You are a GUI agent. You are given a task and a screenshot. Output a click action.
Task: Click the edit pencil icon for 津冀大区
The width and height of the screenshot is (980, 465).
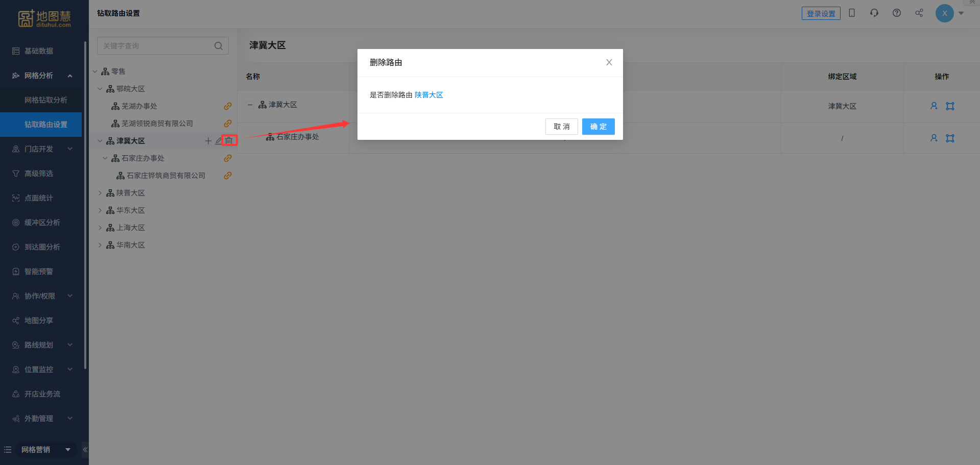coord(219,141)
